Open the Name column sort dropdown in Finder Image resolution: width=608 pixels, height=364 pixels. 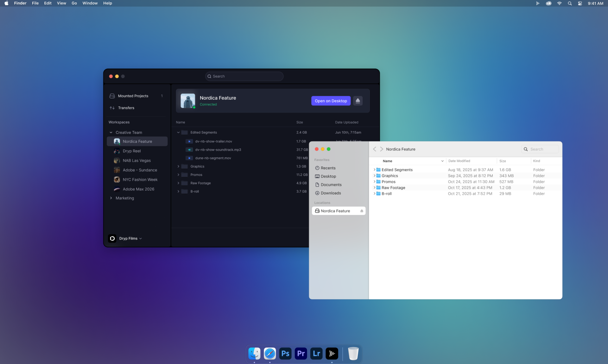coord(442,161)
